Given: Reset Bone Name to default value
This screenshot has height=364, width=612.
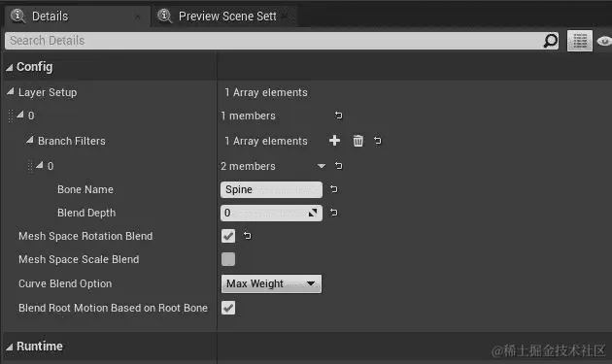Looking at the screenshot, I should click(334, 189).
